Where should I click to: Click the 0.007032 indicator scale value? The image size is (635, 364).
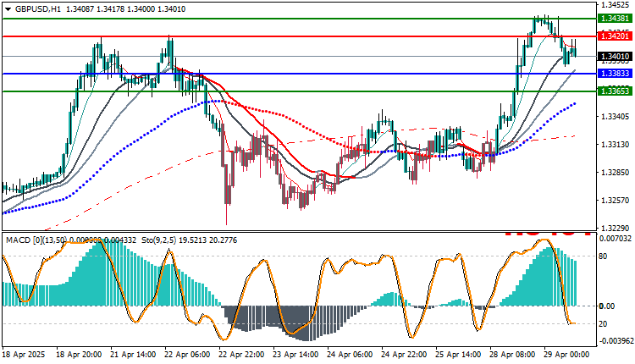point(616,239)
